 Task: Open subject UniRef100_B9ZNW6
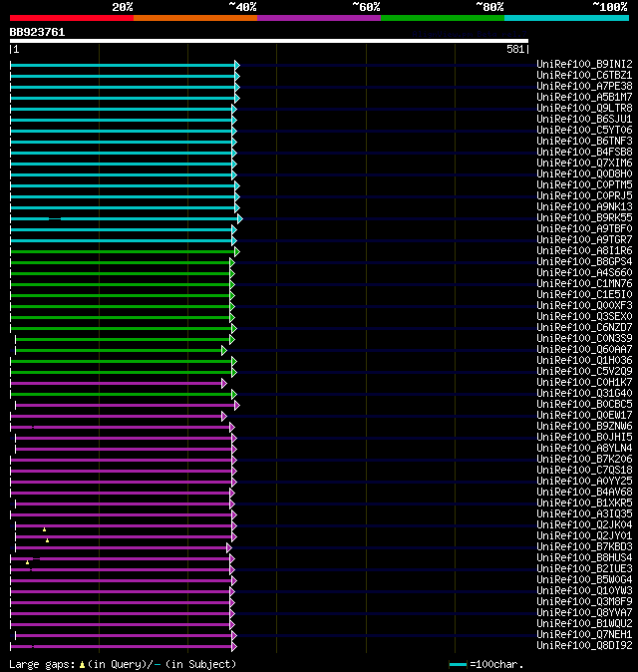pos(584,427)
